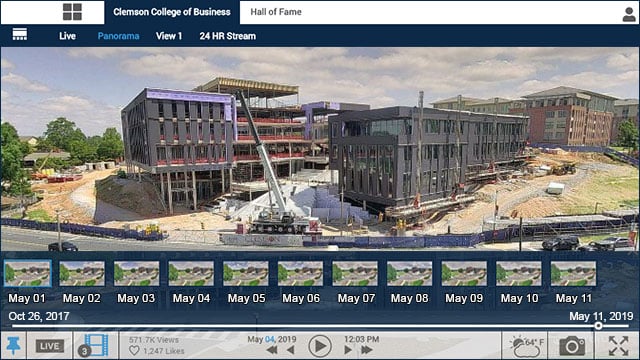Viewport: 640px width, 360px height.
Task: Click the panorama construction image
Action: click(x=320, y=149)
